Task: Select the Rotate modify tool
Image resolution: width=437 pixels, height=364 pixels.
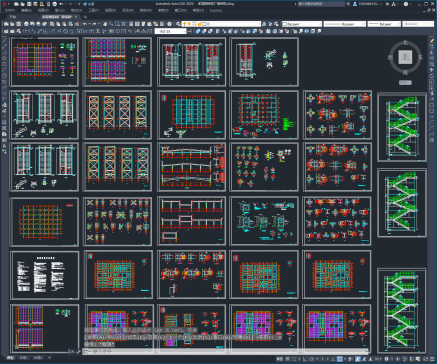Action: [432, 76]
